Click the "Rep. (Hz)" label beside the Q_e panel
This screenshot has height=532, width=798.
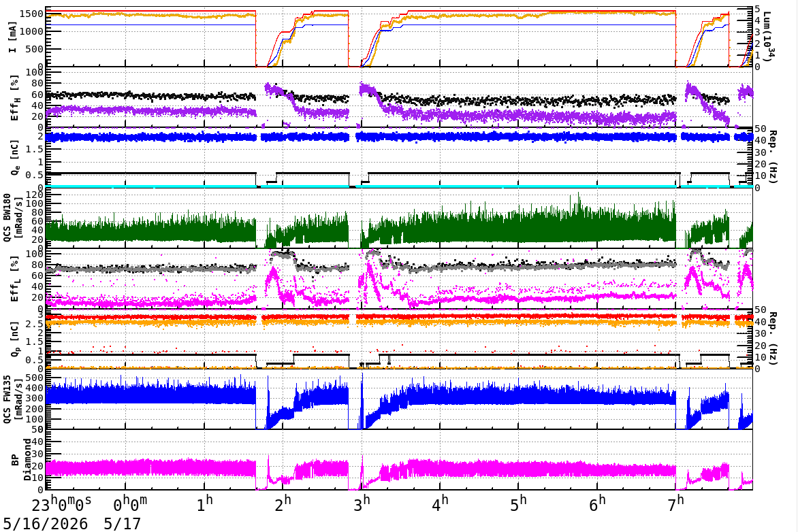772,157
